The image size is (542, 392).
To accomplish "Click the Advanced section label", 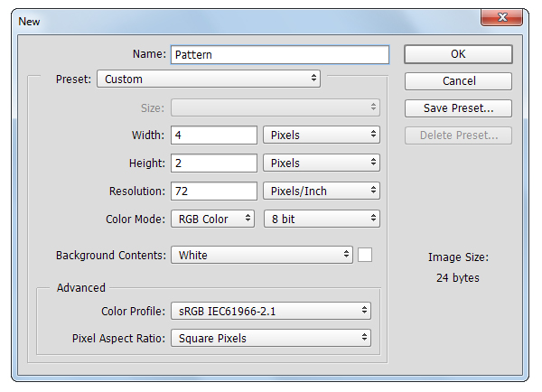I will (x=81, y=288).
